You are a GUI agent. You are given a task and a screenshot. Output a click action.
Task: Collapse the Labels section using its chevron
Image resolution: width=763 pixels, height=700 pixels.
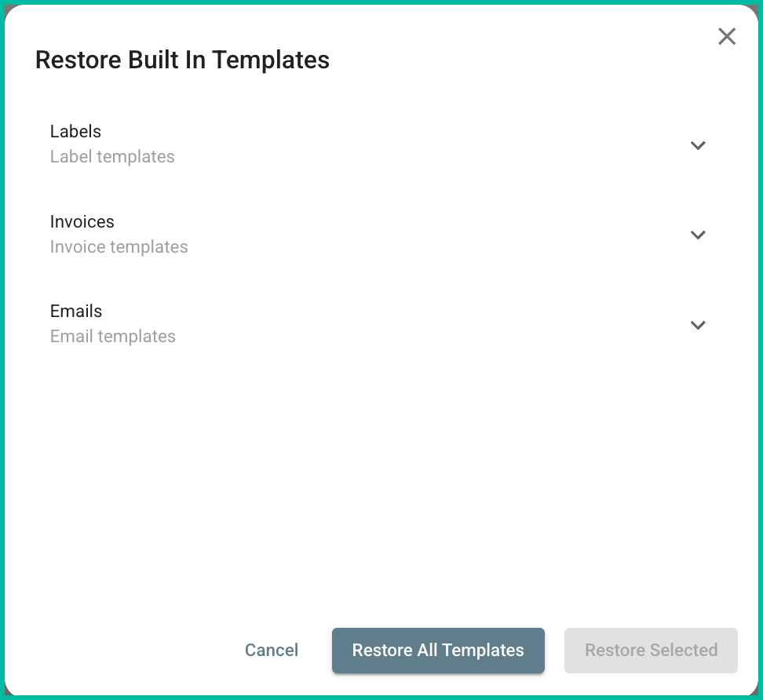click(698, 146)
